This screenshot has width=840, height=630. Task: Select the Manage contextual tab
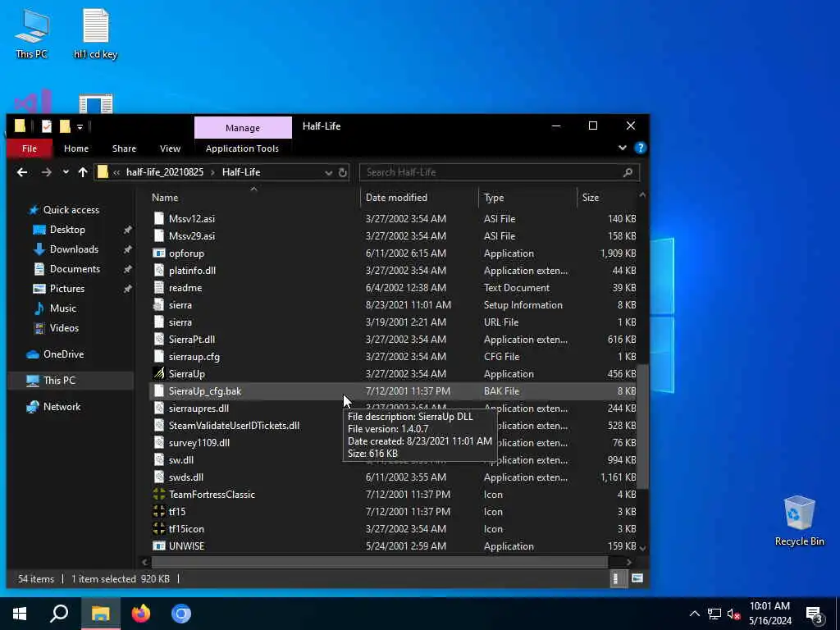(243, 127)
